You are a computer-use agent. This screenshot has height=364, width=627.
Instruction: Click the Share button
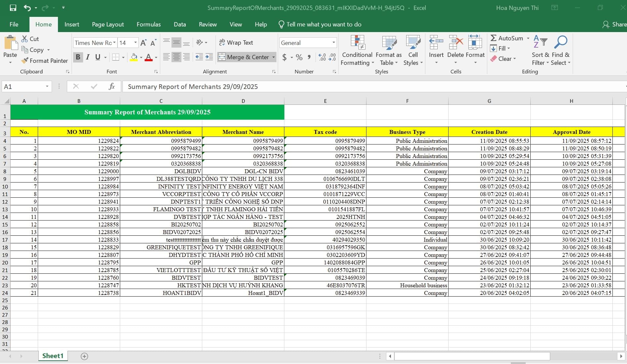(x=614, y=24)
